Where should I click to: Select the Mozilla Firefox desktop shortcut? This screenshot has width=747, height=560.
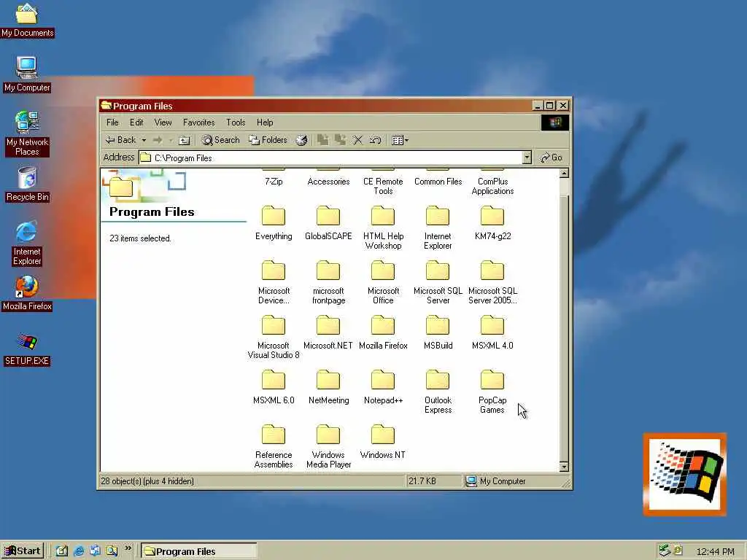coord(27,293)
